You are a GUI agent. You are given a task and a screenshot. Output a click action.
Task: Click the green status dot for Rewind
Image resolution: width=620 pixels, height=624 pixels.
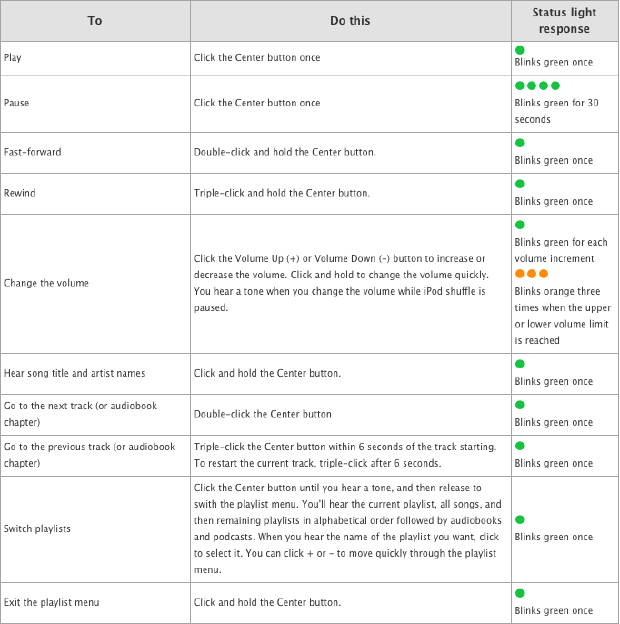519,184
